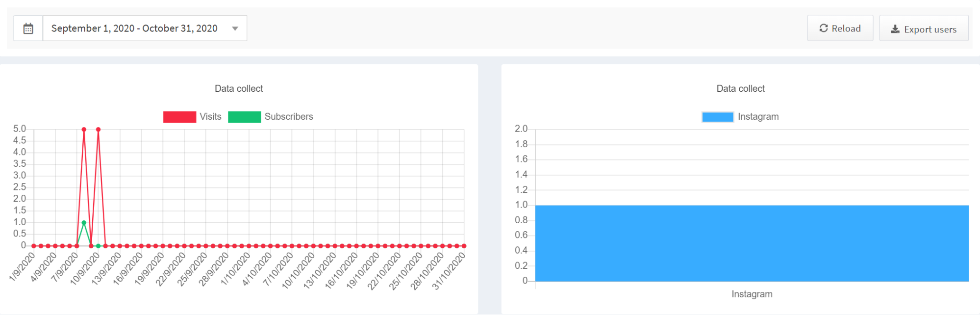Click the Reload button
980x315 pixels.
[840, 28]
